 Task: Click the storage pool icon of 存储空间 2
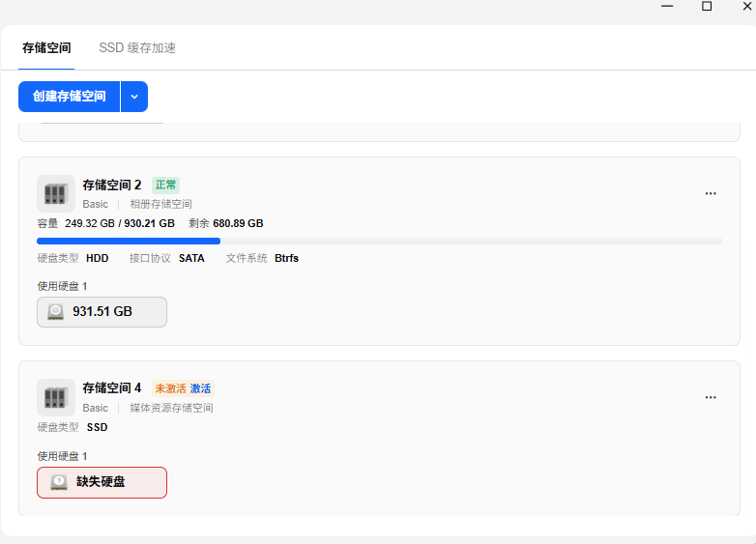click(56, 193)
